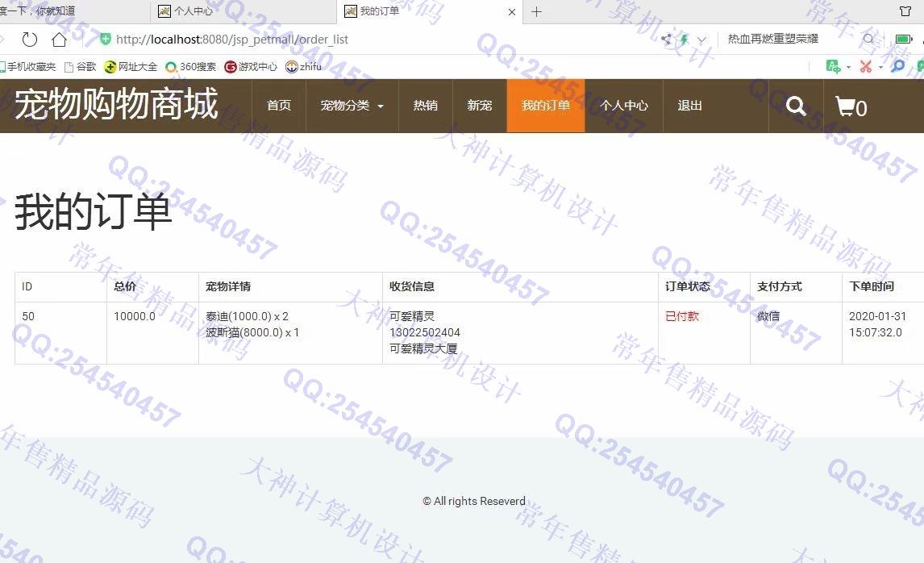Click the share icon in address bar
Screen dimensions: 924x563
(666, 40)
